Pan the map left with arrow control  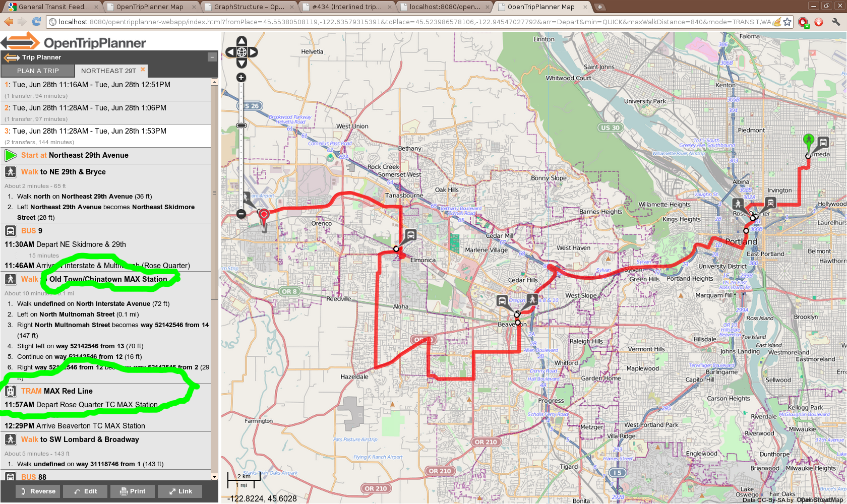pyautogui.click(x=230, y=52)
